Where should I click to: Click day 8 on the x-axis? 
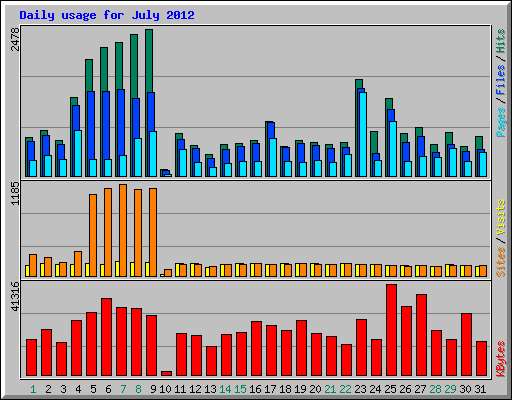pyautogui.click(x=138, y=389)
